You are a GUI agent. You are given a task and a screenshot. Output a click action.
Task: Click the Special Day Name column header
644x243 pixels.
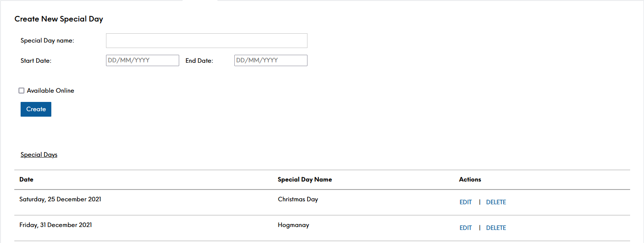click(305, 179)
